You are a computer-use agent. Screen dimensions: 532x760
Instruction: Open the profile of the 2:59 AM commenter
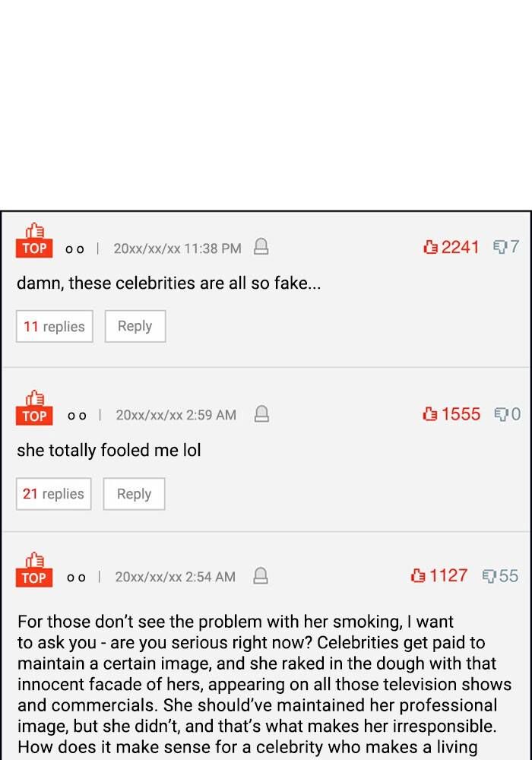click(x=76, y=416)
